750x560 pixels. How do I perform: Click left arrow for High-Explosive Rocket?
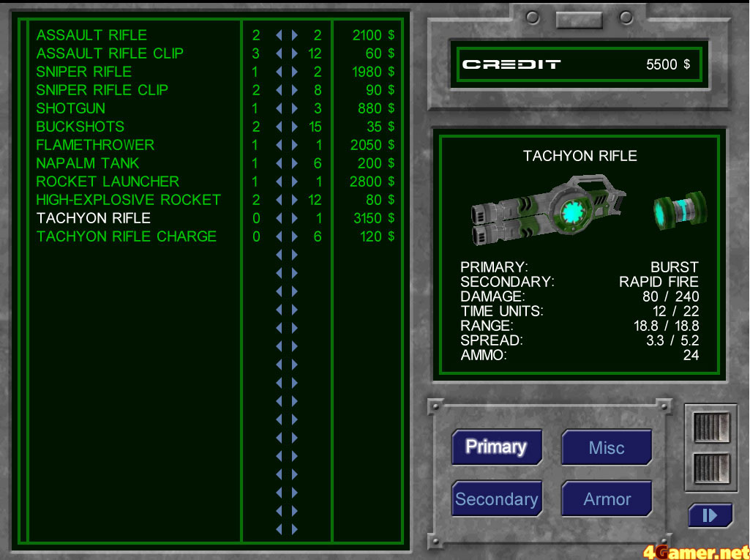pos(279,200)
